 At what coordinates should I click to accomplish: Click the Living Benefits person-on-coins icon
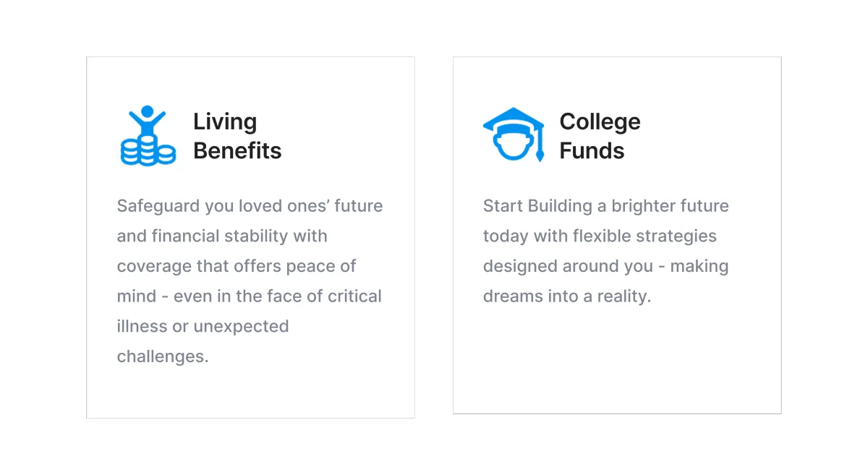pos(148,135)
